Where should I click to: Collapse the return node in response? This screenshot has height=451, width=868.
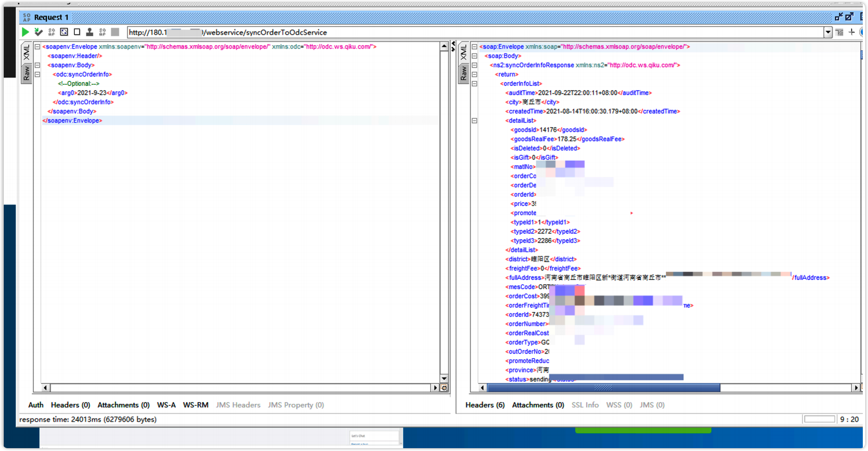(474, 74)
